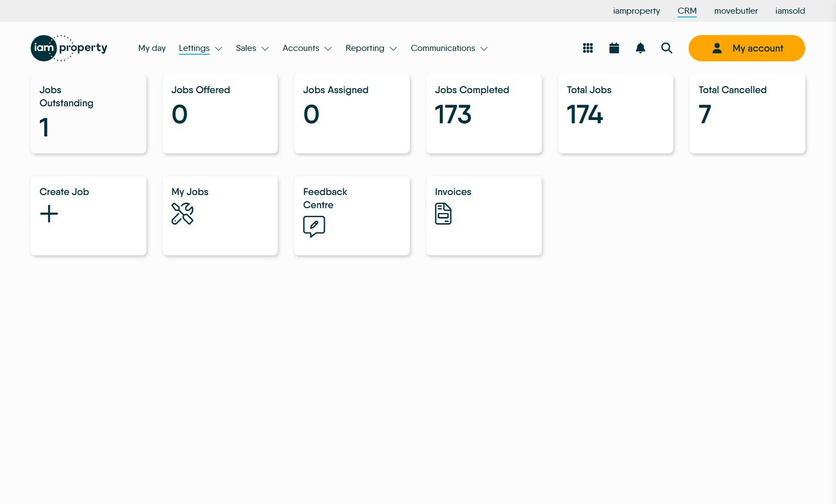Open the Total Cancelled card
Screen dimensions: 836x504
[747, 114]
